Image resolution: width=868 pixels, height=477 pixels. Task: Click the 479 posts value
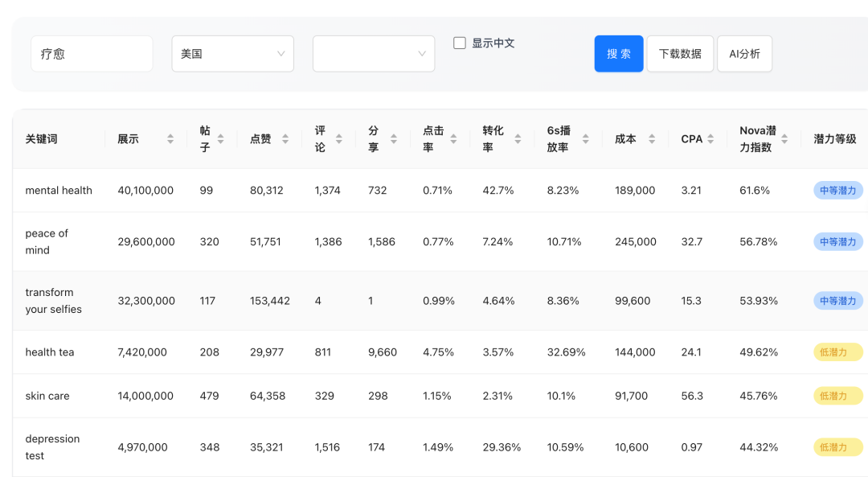(209, 396)
